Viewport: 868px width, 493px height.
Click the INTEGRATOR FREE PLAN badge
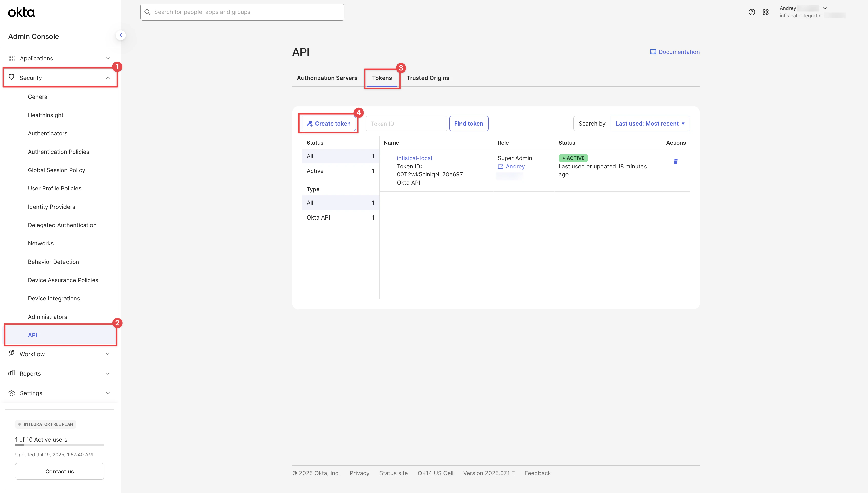click(x=46, y=424)
